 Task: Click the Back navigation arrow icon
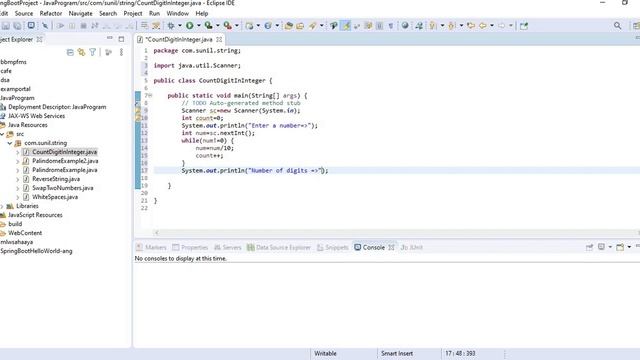tap(483, 26)
